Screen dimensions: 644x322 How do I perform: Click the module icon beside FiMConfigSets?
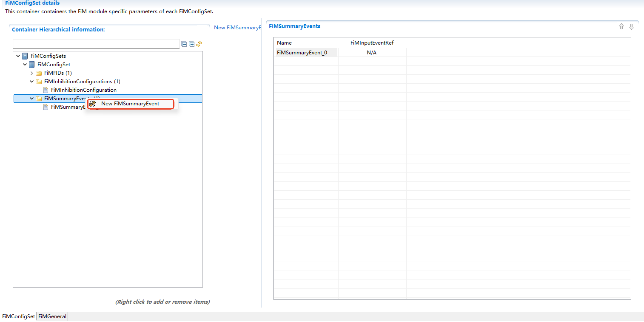(25, 56)
